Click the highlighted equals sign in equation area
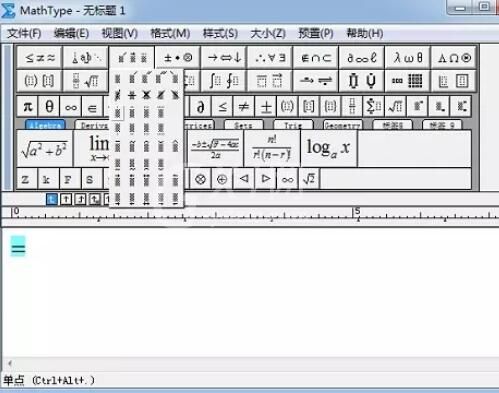 click(x=18, y=246)
